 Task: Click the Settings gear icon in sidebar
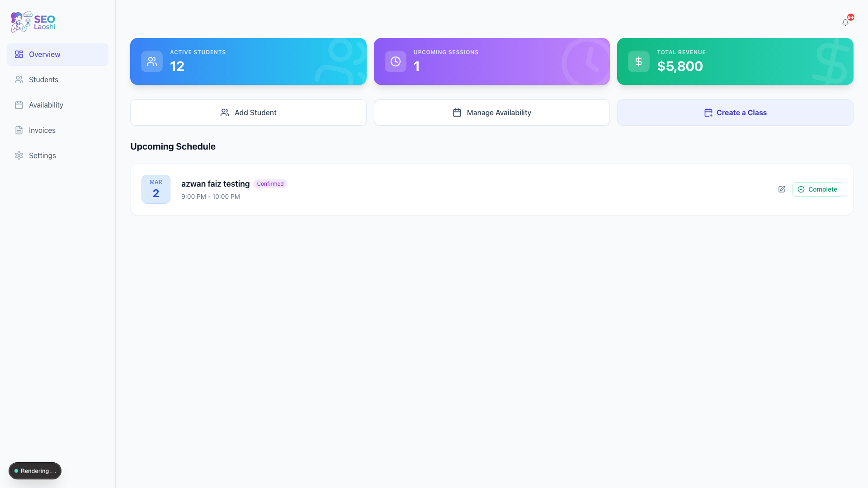coord(19,155)
